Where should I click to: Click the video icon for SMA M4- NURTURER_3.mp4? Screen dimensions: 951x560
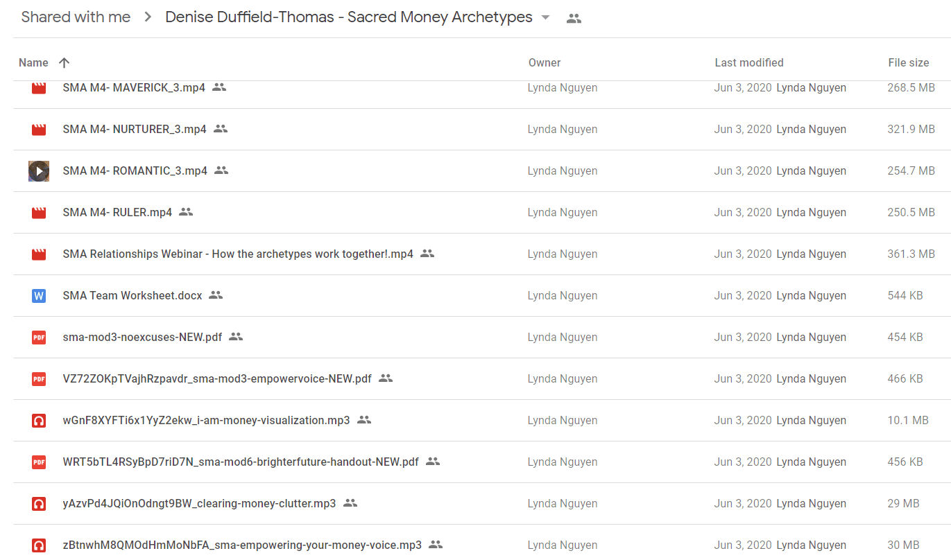point(39,130)
